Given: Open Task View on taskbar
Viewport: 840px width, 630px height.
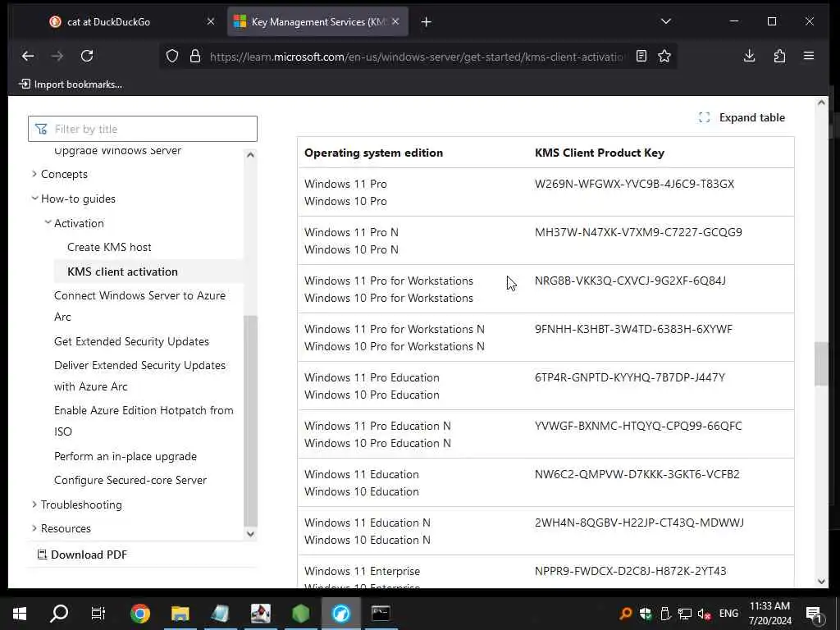Looking at the screenshot, I should click(98, 614).
